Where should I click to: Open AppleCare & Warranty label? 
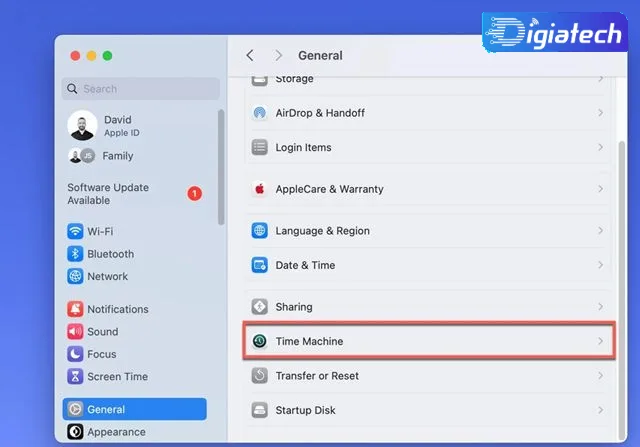tap(329, 189)
